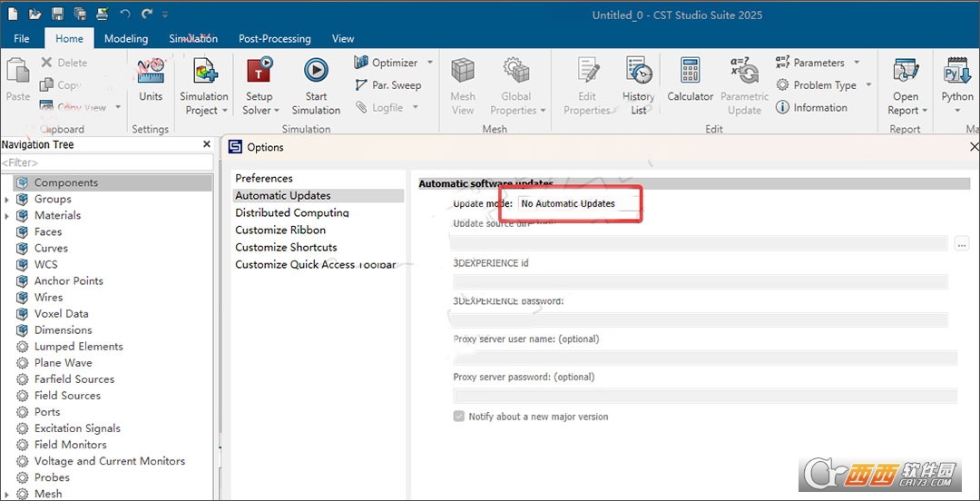The image size is (980, 501).
Task: Switch to the Home ribbon tab
Action: coord(69,38)
